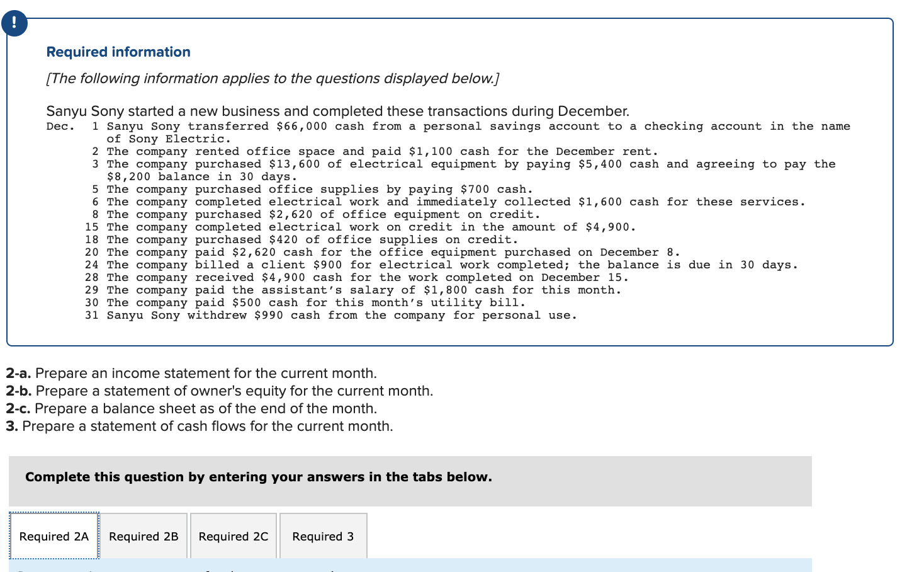924x572 pixels.
Task: Click the Required information heading
Action: point(118,52)
